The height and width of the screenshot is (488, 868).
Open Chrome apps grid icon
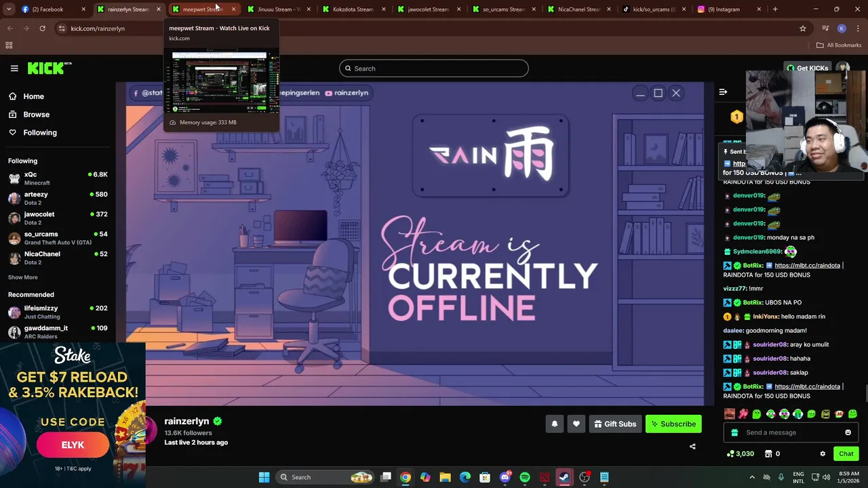(x=9, y=45)
